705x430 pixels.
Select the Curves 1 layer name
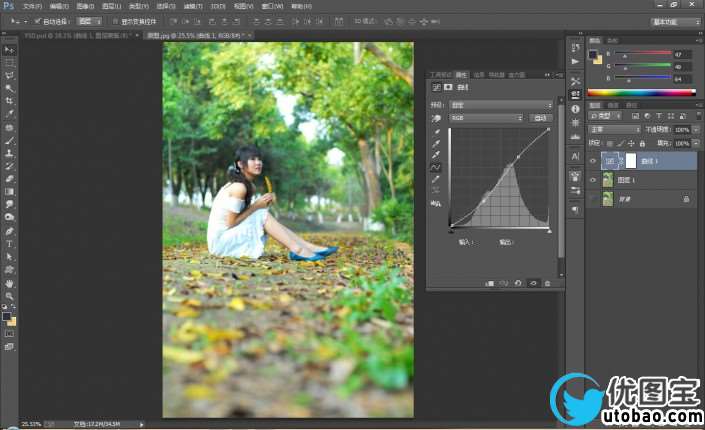[x=649, y=161]
